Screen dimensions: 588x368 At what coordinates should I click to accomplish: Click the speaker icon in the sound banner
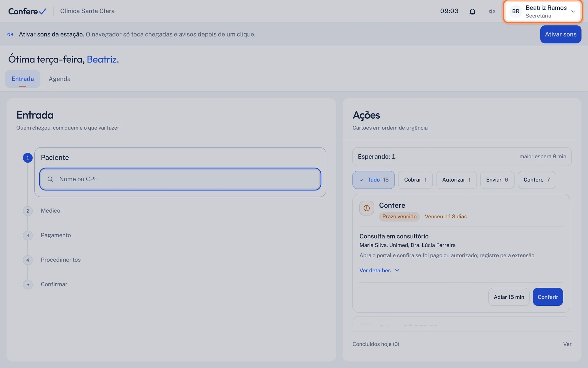(10, 34)
